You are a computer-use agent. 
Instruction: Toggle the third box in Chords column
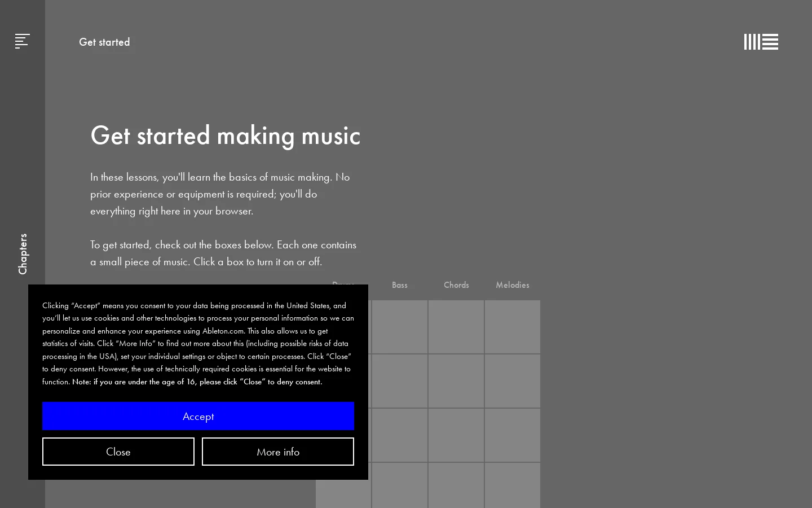456,435
